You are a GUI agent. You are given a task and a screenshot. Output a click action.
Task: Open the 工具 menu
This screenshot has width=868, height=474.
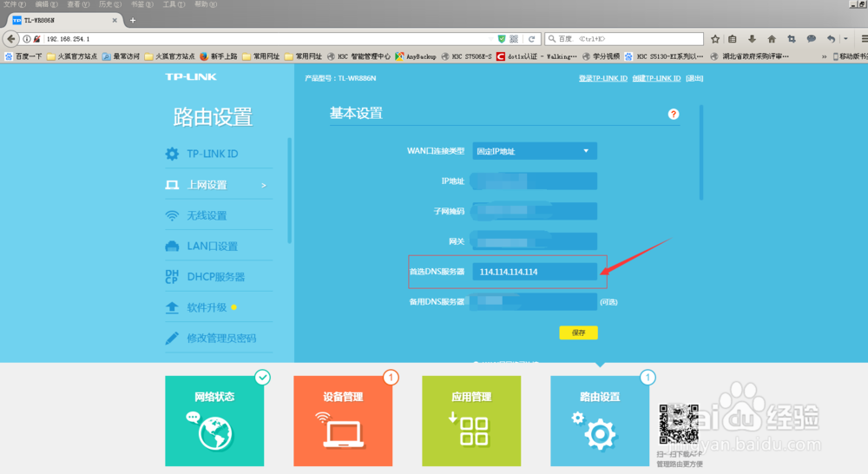pos(174,3)
